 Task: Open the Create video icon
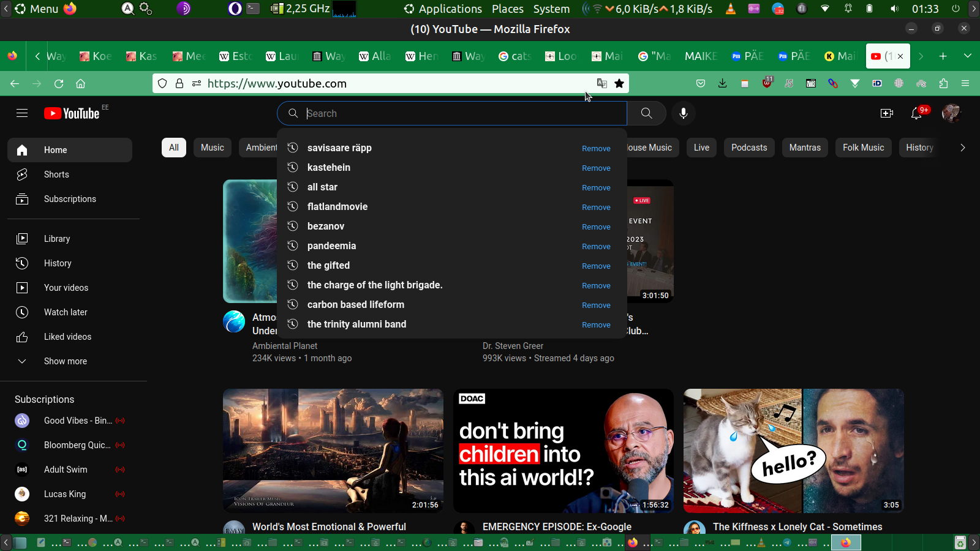coord(886,113)
